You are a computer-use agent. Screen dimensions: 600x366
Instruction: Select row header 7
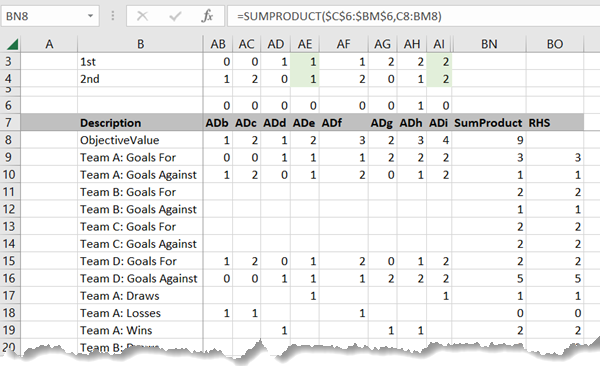pyautogui.click(x=9, y=123)
